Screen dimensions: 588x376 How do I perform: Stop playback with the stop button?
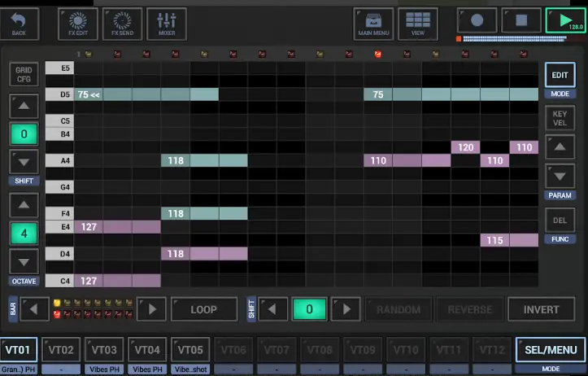(x=521, y=20)
